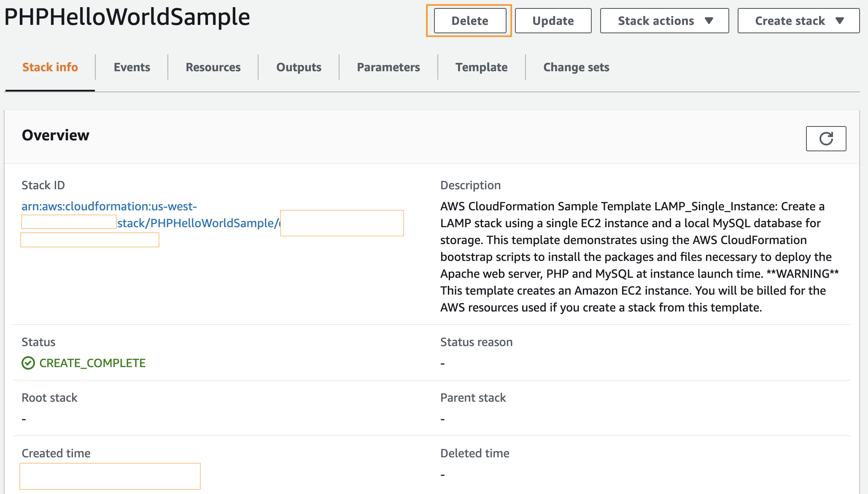Go to the Outputs tab
Viewport: 868px width, 494px height.
(x=299, y=67)
